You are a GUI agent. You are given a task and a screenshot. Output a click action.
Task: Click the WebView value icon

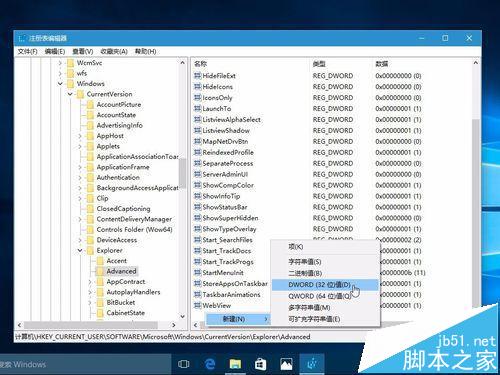[x=198, y=305]
